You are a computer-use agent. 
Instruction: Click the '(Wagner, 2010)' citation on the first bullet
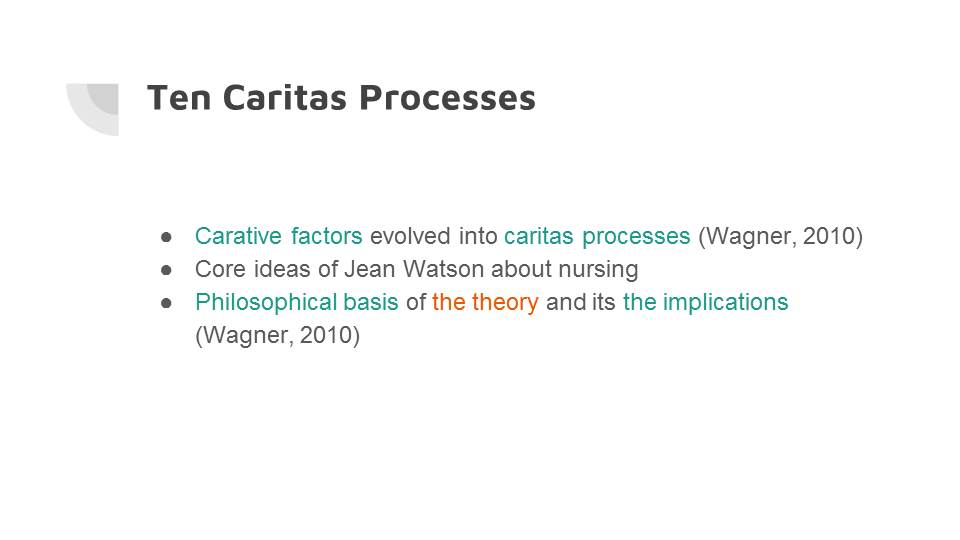pyautogui.click(x=779, y=237)
